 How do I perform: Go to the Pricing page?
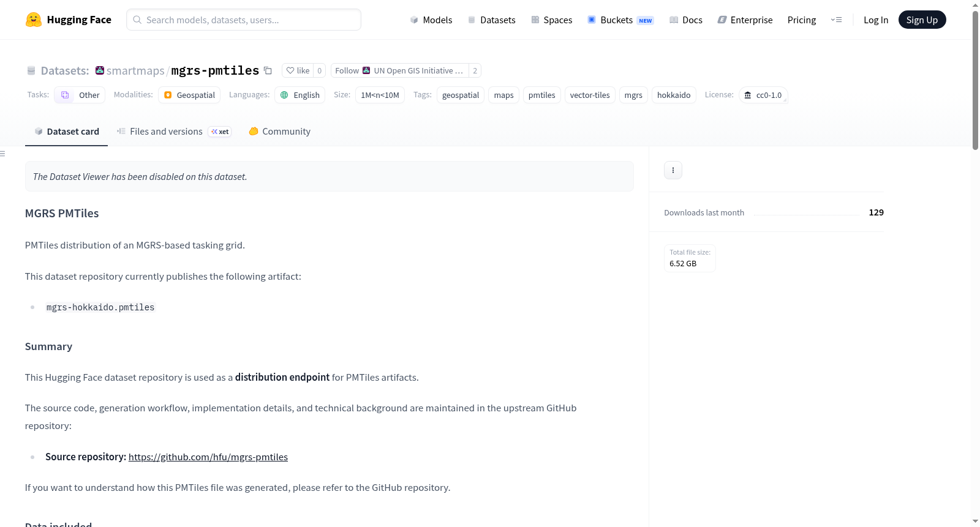(x=802, y=20)
